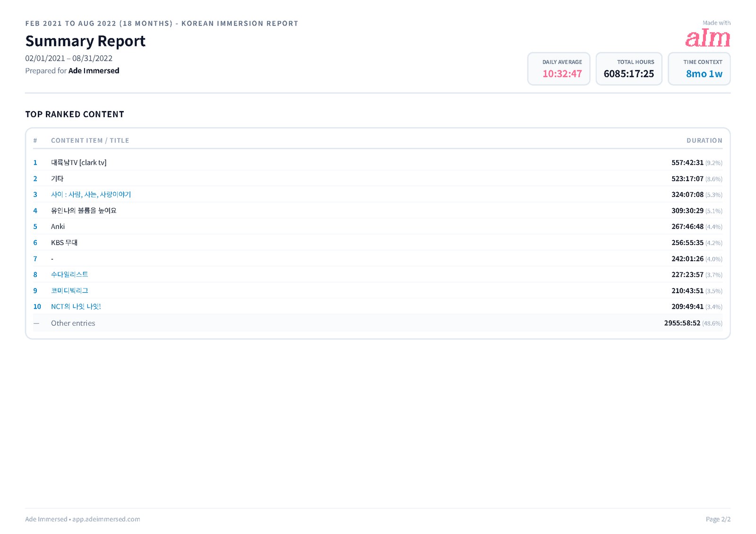Image resolution: width=756 pixels, height=534 pixels.
Task: Click the Summary Report heading
Action: click(86, 41)
